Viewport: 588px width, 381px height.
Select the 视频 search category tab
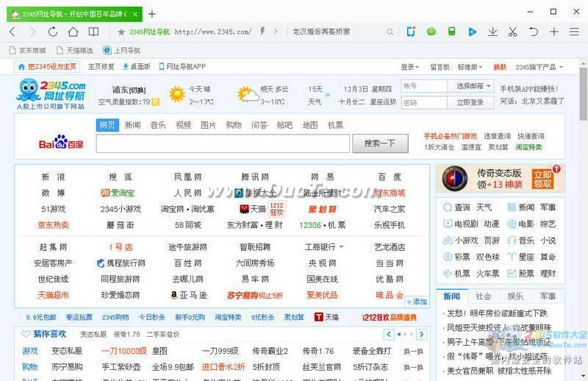tap(183, 125)
